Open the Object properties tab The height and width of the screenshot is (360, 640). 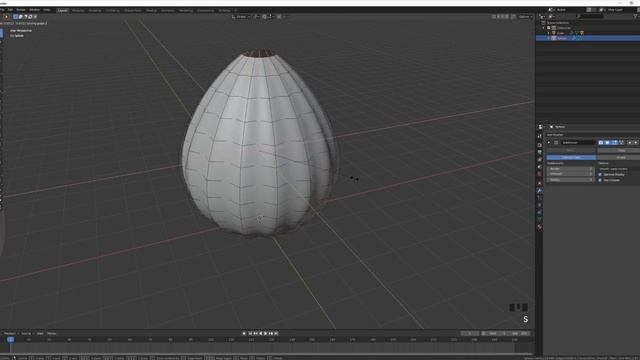click(x=540, y=183)
